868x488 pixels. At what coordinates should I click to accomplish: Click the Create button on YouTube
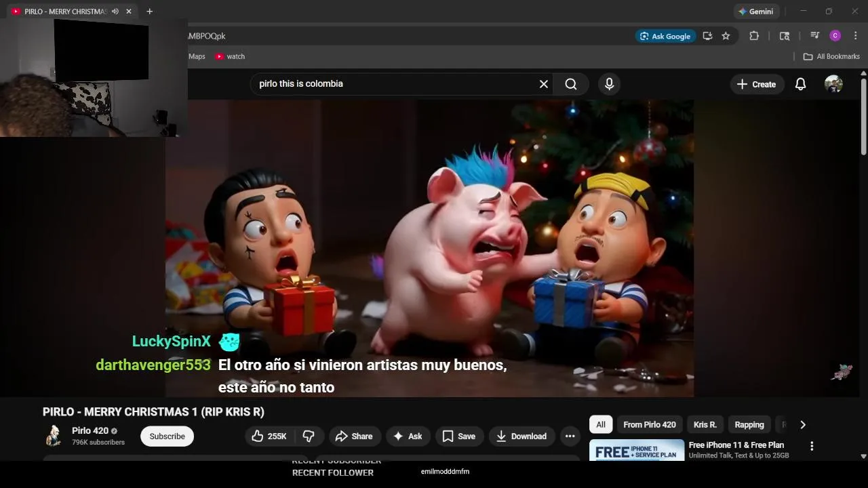756,84
